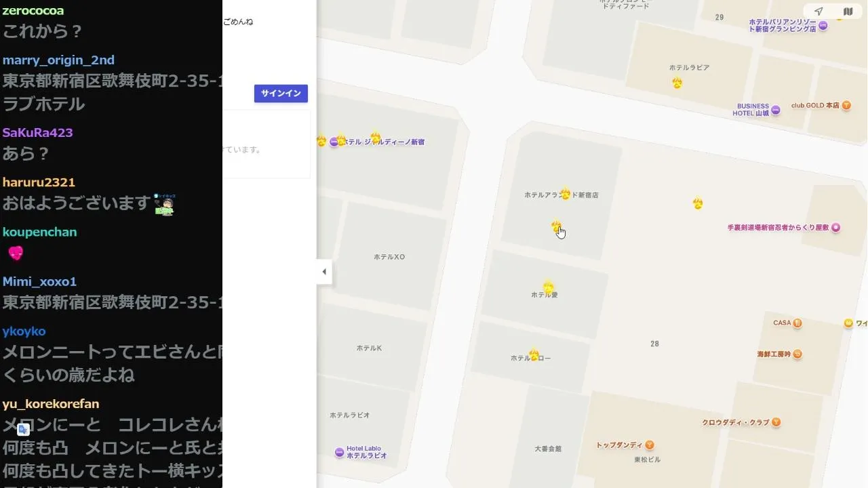Select username haruru2321 in chat
This screenshot has width=868, height=488.
click(x=39, y=182)
